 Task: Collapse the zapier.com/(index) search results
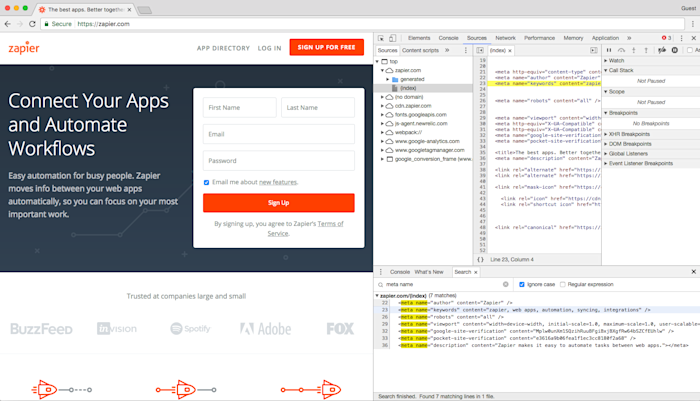pyautogui.click(x=377, y=296)
